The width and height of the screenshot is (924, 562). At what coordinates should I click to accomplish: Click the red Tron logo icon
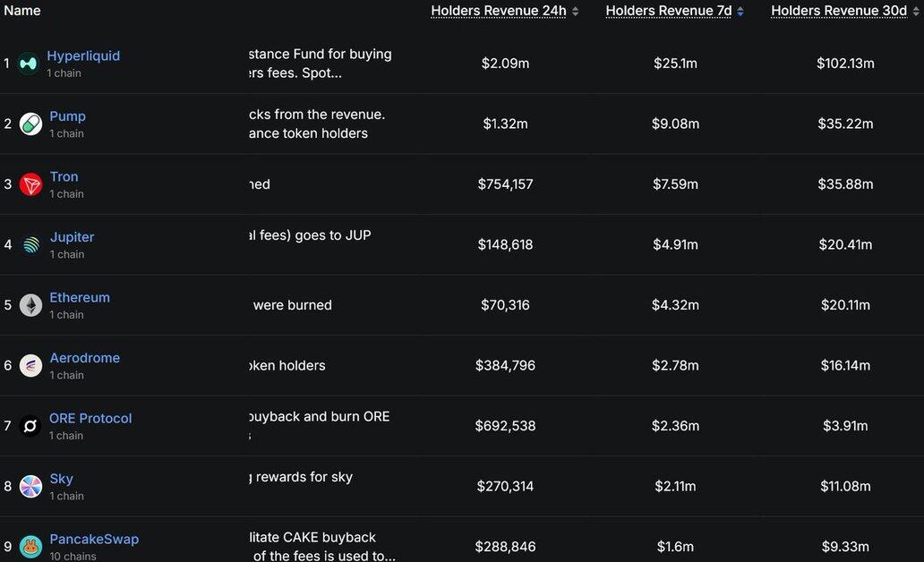(30, 184)
